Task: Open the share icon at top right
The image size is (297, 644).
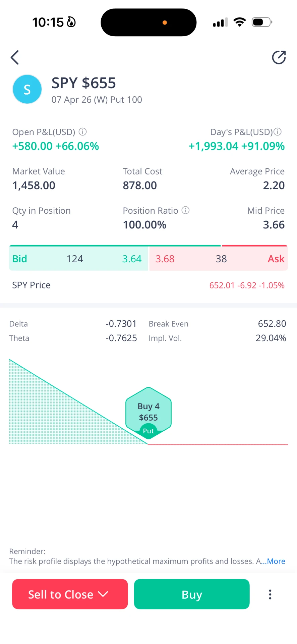Action: click(x=279, y=57)
